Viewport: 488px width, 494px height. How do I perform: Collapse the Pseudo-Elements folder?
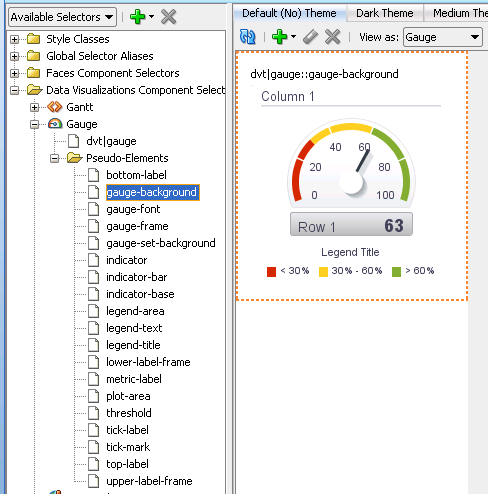pyautogui.click(x=54, y=158)
